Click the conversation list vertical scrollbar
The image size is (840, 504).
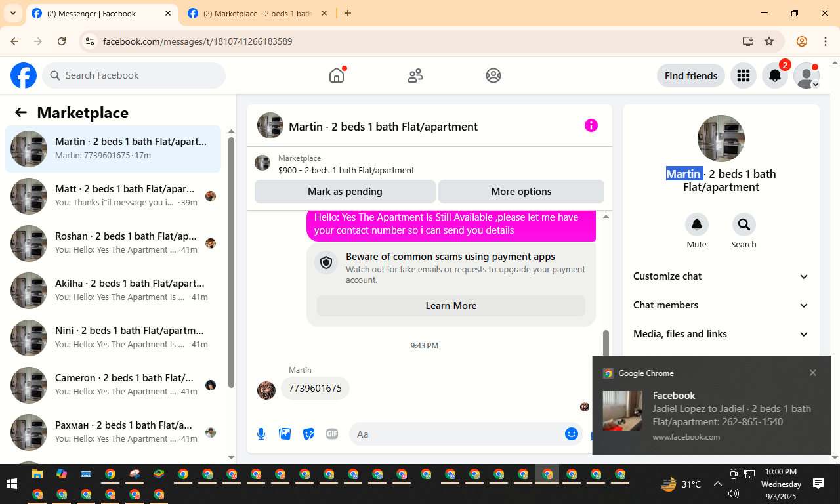click(231, 262)
